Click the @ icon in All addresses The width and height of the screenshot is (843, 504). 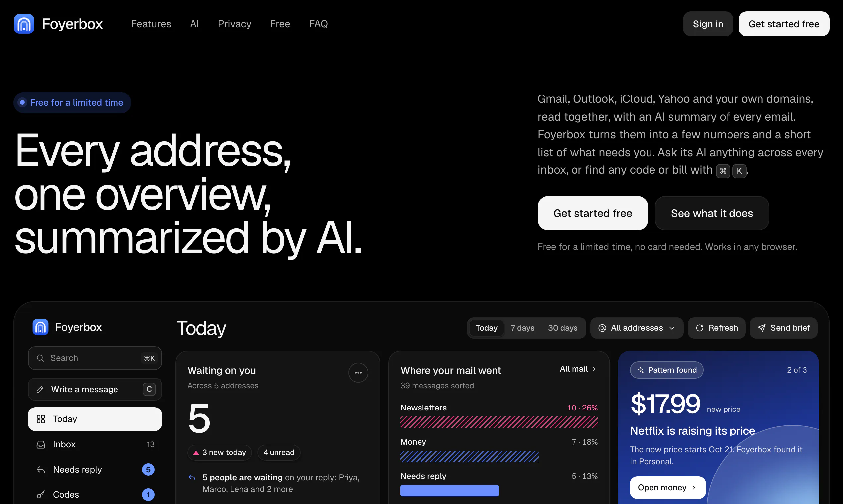602,328
